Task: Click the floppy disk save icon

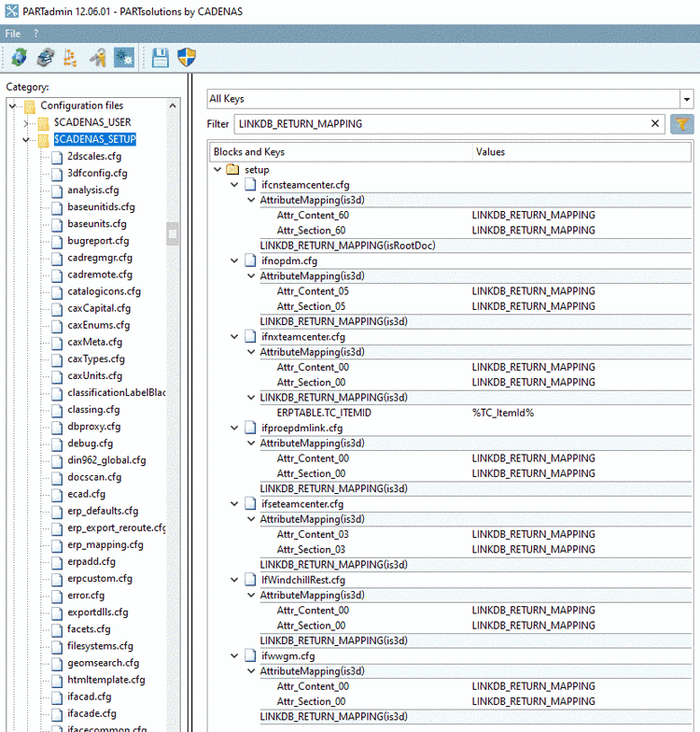Action: [160, 58]
